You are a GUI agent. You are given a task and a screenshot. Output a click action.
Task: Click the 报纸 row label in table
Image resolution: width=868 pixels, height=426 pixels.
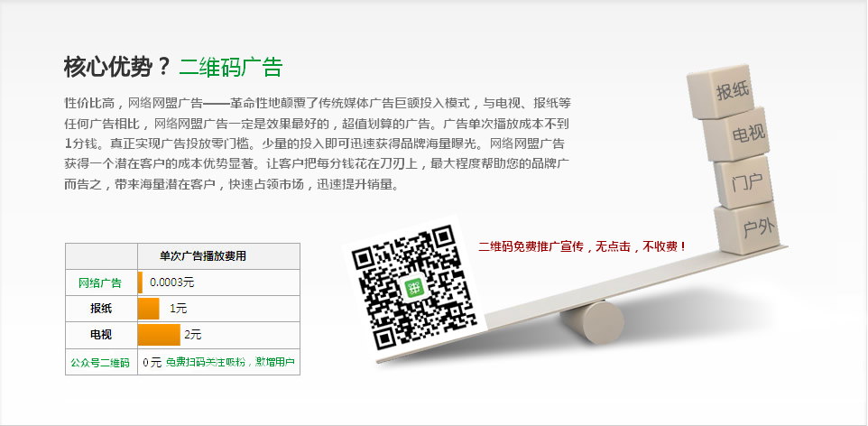point(101,309)
